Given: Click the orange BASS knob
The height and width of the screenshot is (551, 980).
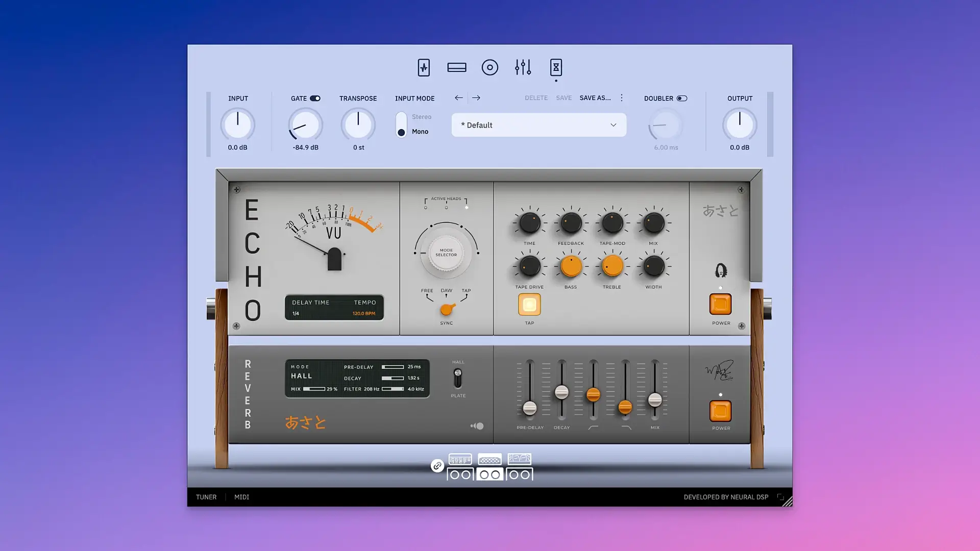Looking at the screenshot, I should 571,266.
